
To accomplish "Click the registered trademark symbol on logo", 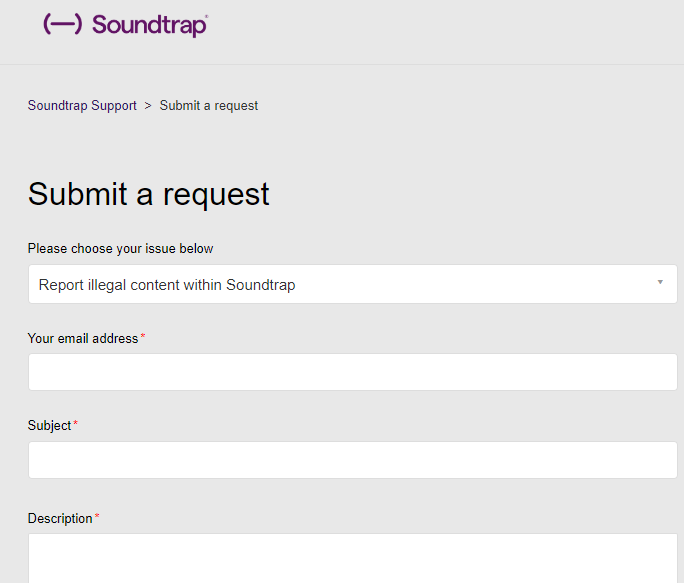I will (x=207, y=16).
